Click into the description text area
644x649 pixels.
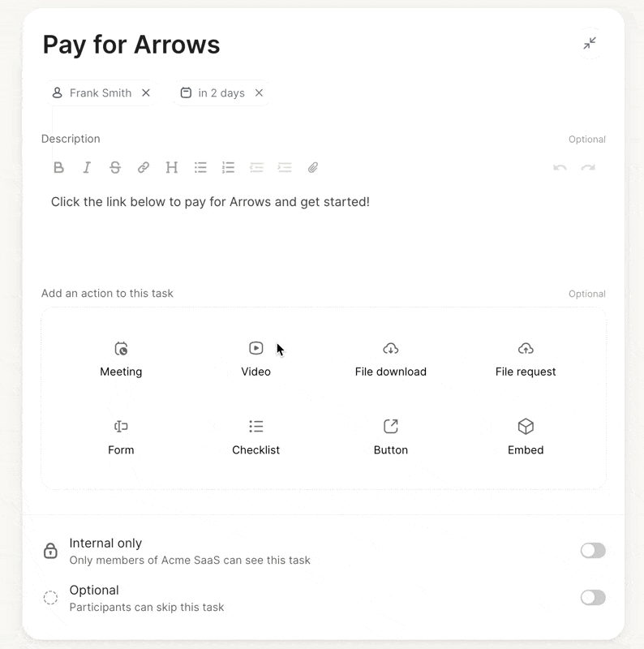click(324, 224)
